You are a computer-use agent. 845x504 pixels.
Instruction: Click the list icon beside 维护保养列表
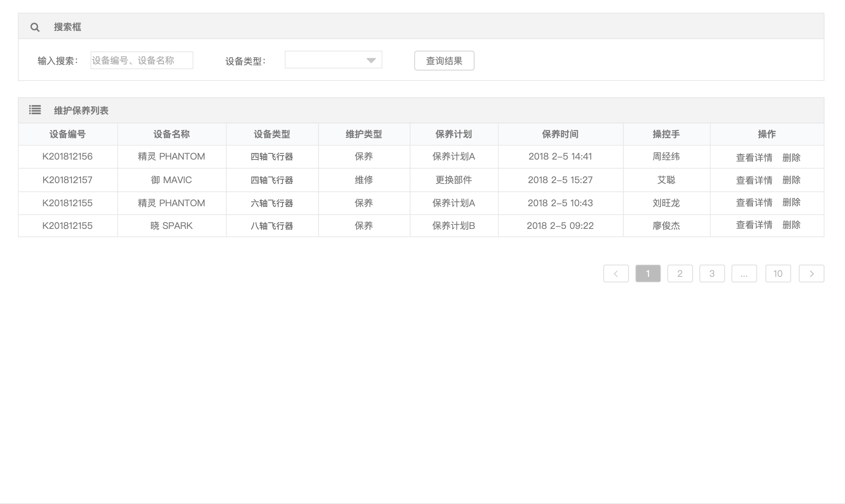coord(35,110)
